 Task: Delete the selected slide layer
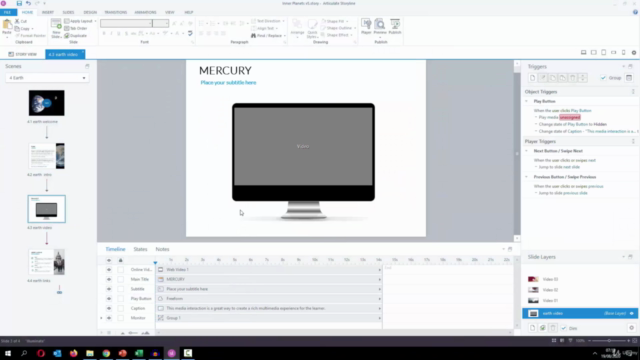click(553, 328)
